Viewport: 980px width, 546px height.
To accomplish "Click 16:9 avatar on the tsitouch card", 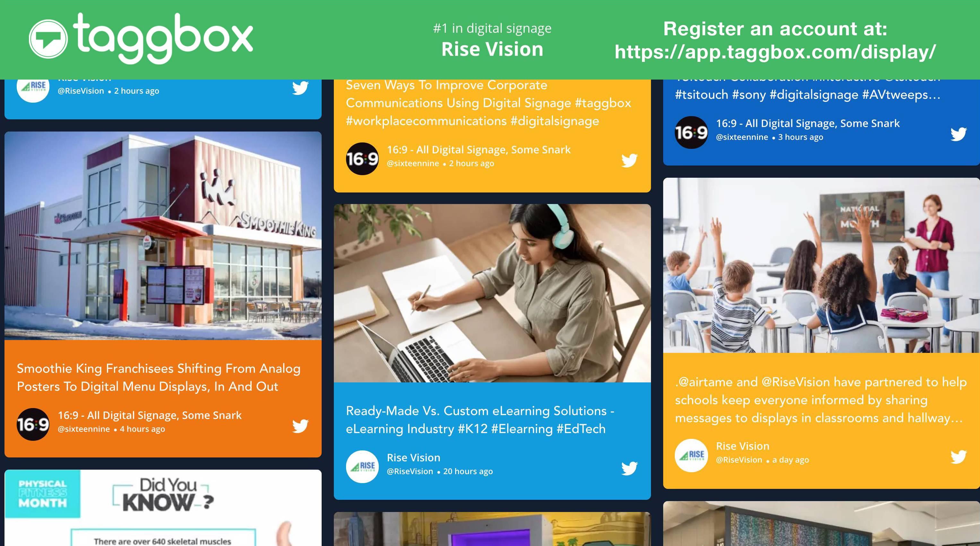I will pos(691,133).
